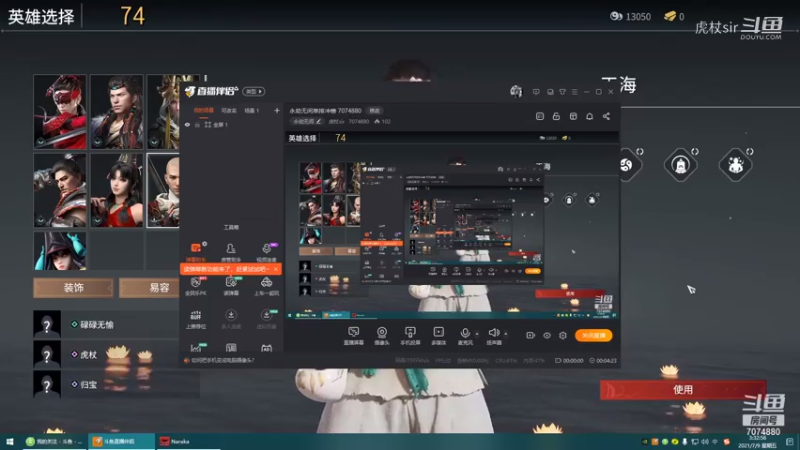Select the green-headband male hero portrait
This screenshot has height=450, width=800.
coord(117,112)
